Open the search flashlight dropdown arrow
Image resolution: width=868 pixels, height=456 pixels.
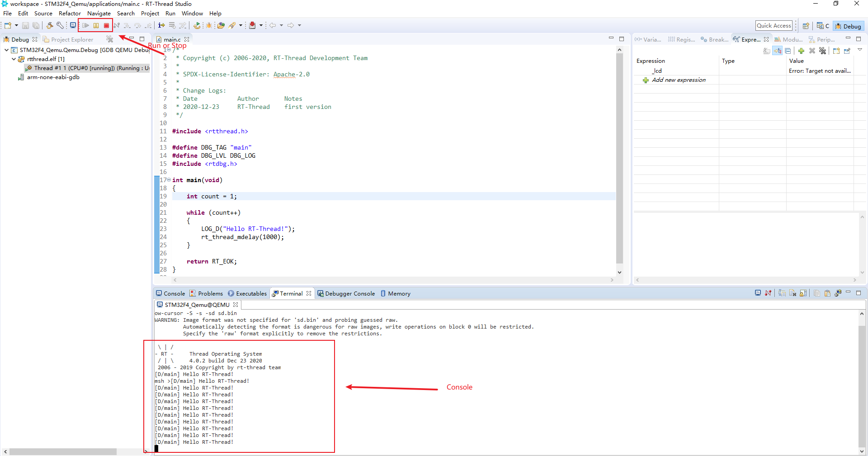tap(241, 25)
